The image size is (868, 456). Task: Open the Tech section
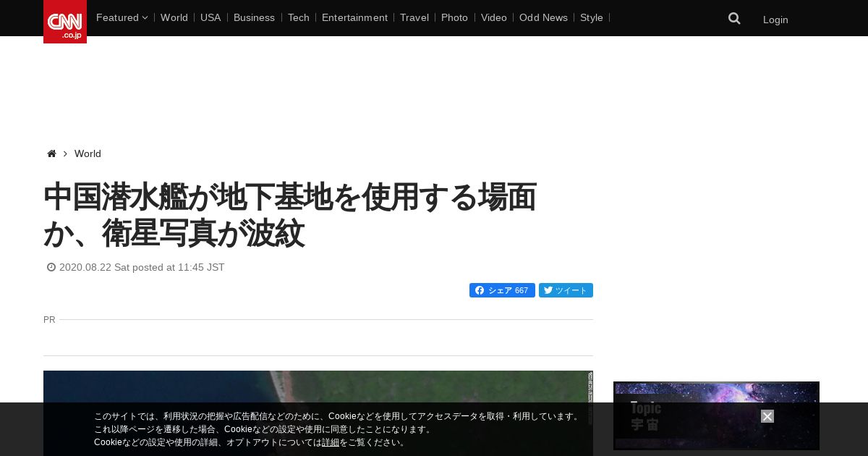299,17
